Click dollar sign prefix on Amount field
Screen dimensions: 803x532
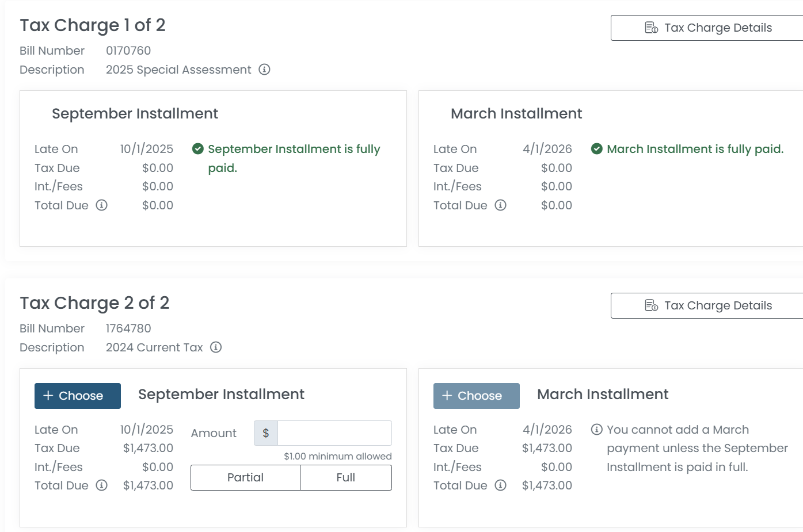[x=266, y=433]
